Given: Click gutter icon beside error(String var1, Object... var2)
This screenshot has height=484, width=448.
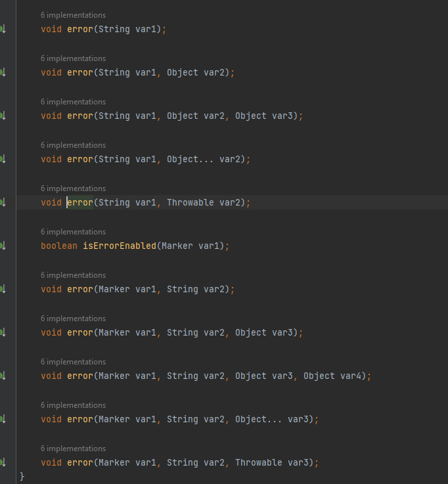Looking at the screenshot, I should pyautogui.click(x=3, y=160).
